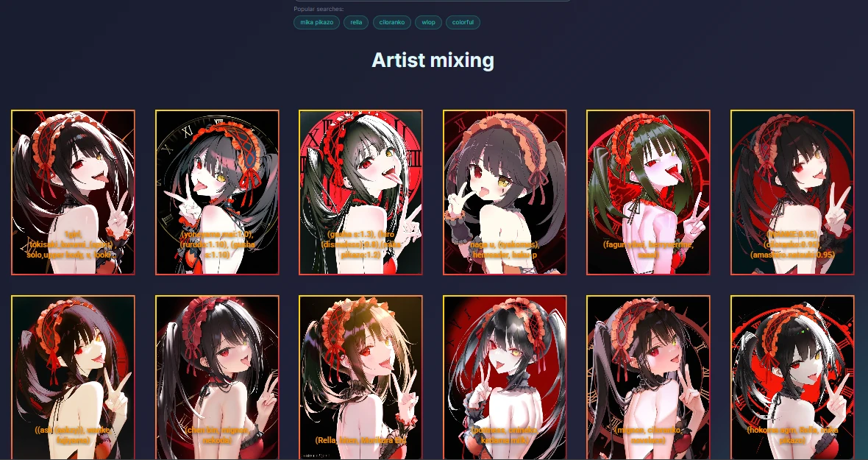Open the 'hokoma agm, Rella, mika pikazo' card
This screenshot has height=460, width=868.
[x=792, y=378]
